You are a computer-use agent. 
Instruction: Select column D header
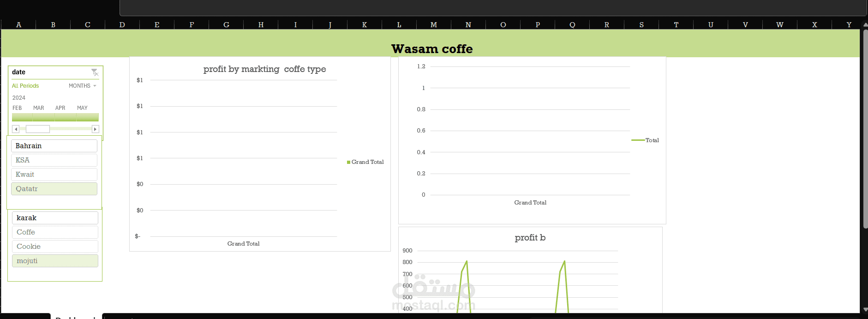pyautogui.click(x=122, y=25)
